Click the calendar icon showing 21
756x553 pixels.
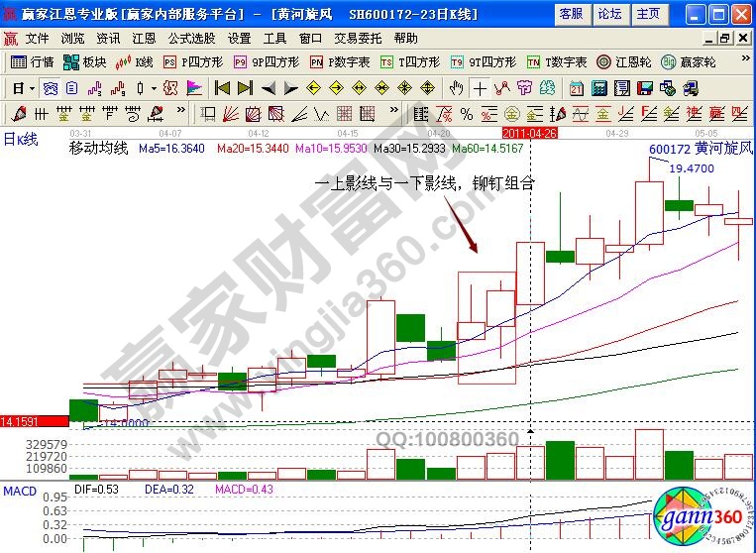[x=577, y=87]
